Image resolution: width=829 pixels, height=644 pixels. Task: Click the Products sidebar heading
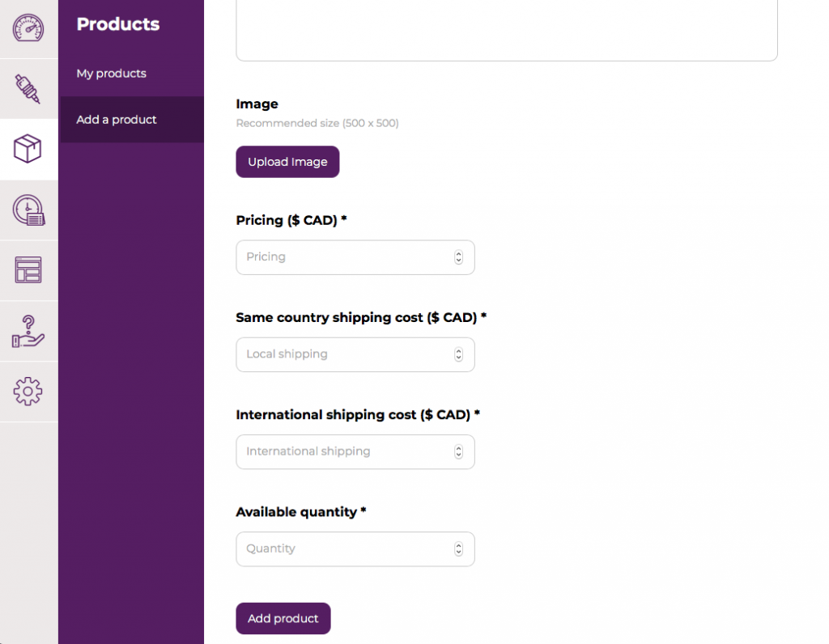point(118,23)
